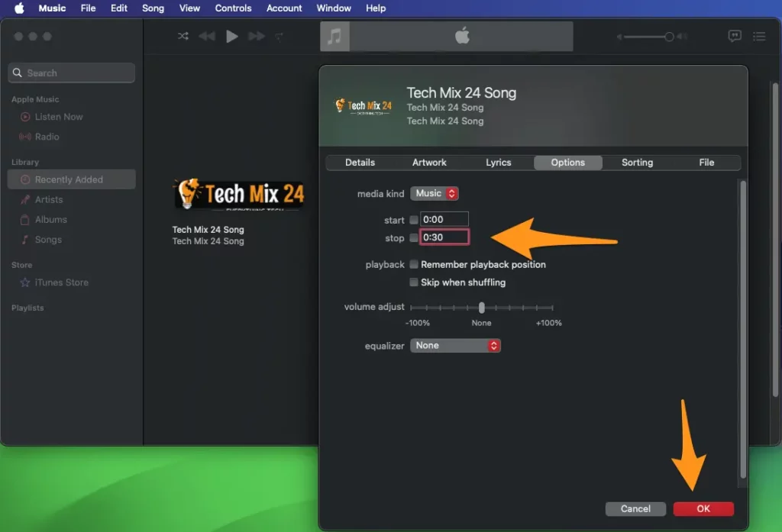Click the music note artwork placeholder

[x=334, y=36]
